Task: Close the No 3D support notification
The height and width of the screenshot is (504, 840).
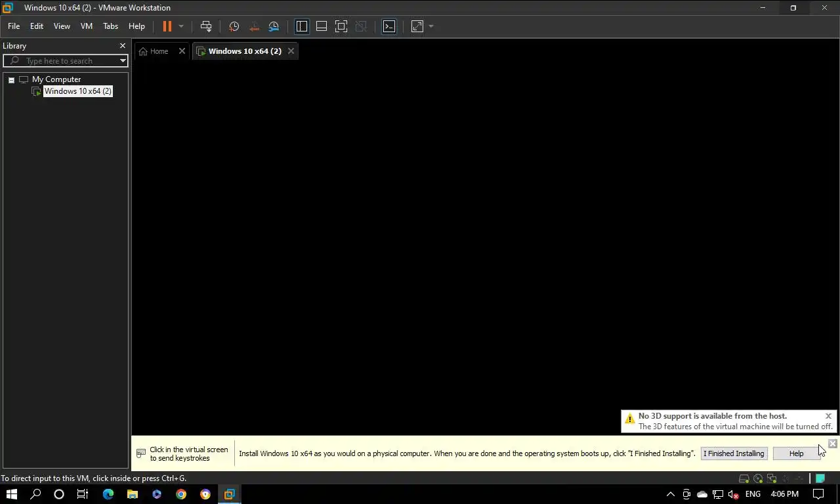Action: pyautogui.click(x=828, y=416)
